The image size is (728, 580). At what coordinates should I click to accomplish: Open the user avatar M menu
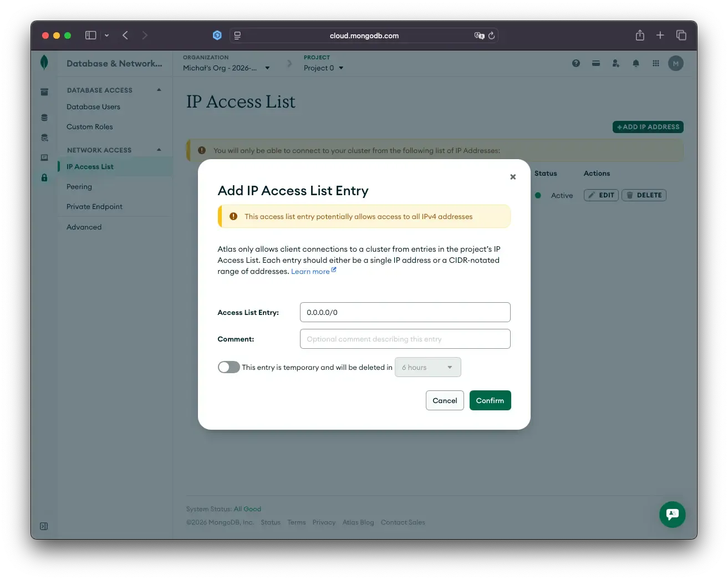676,63
